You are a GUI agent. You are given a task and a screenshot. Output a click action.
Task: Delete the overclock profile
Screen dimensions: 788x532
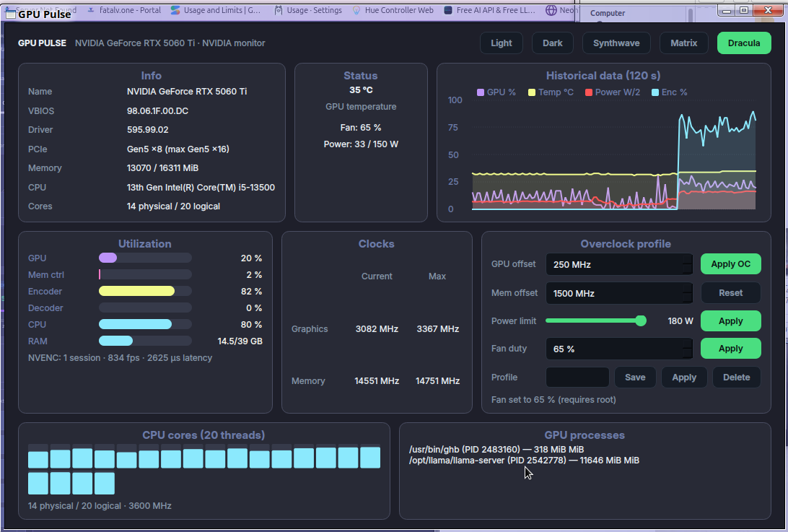[x=736, y=377]
